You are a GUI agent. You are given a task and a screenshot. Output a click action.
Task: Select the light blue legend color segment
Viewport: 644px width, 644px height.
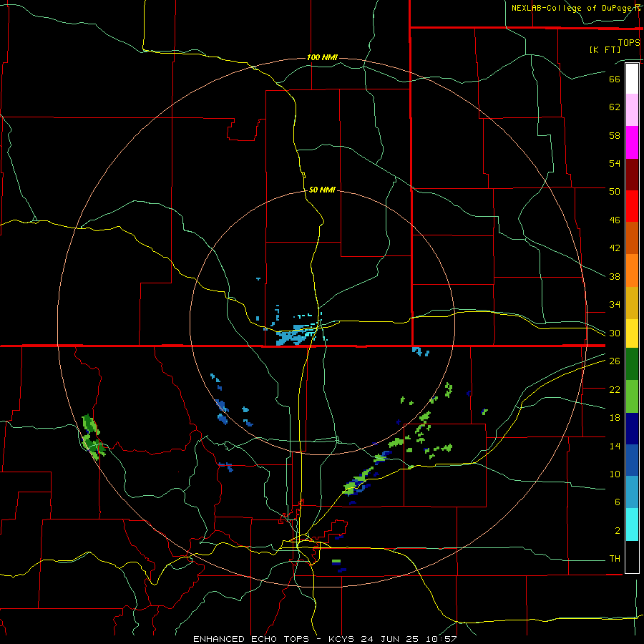click(x=632, y=492)
